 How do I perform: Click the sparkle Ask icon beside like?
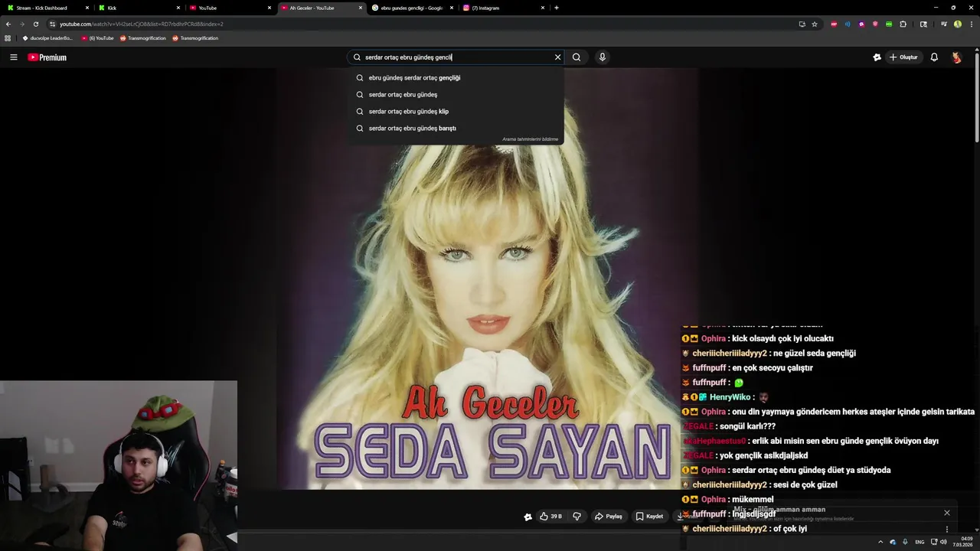(528, 517)
